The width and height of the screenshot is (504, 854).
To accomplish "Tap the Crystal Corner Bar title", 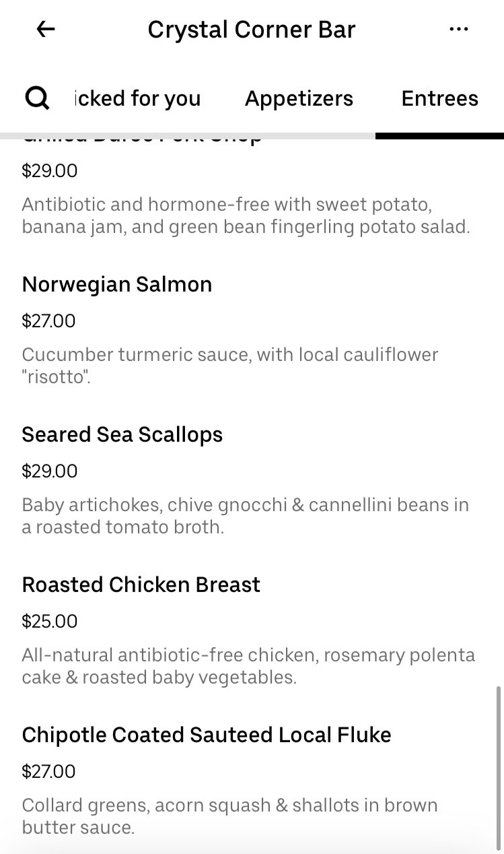I will (252, 30).
